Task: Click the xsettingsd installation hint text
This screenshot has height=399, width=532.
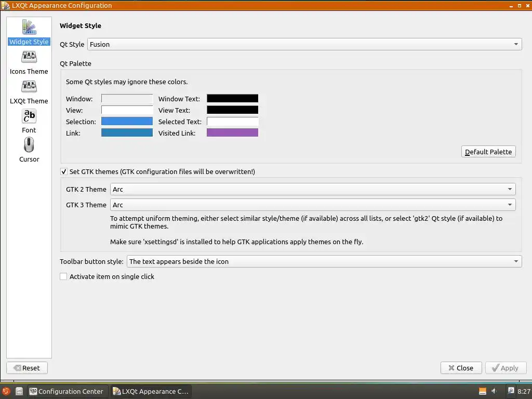Action: point(236,242)
